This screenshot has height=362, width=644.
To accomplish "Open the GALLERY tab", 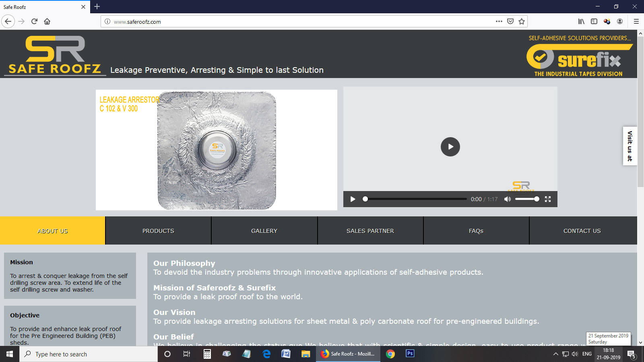I will pos(264,231).
